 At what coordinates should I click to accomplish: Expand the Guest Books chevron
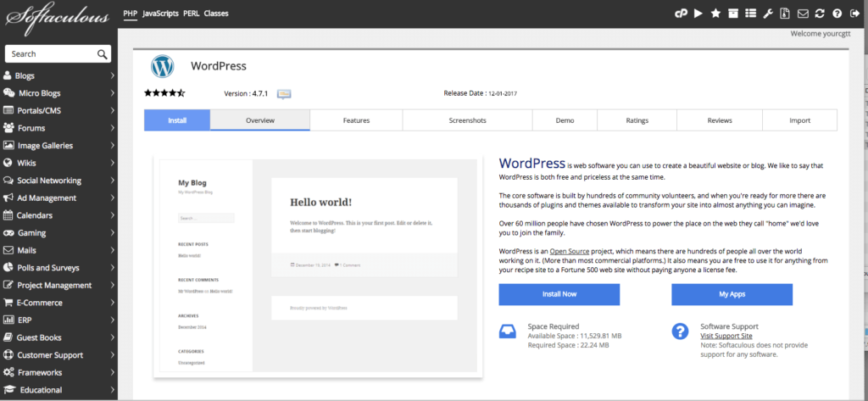click(x=113, y=337)
